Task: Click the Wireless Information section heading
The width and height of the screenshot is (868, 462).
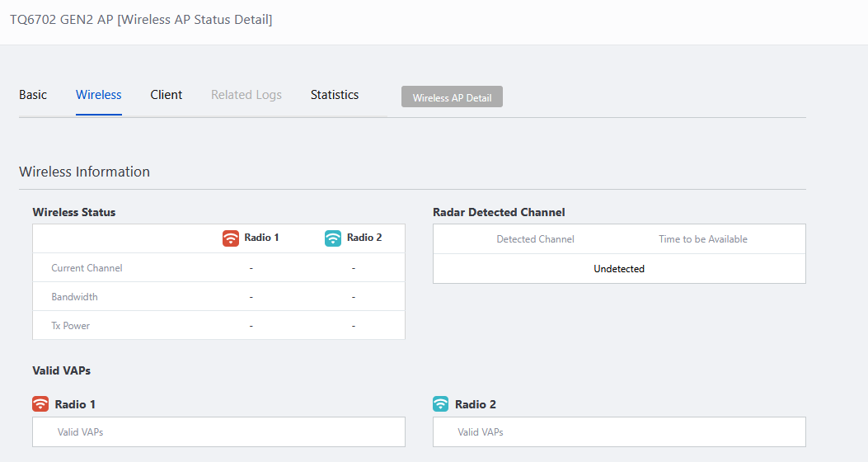Action: pos(85,172)
